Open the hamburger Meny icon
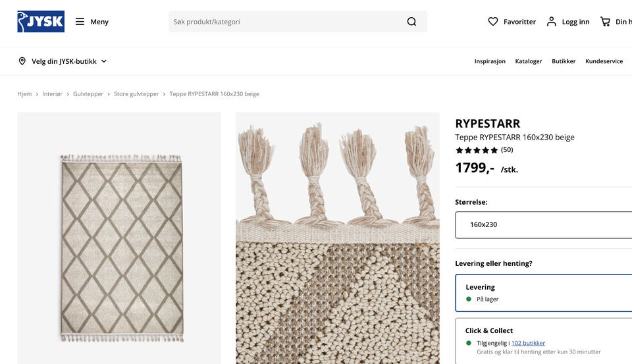The image size is (632, 364). point(80,22)
